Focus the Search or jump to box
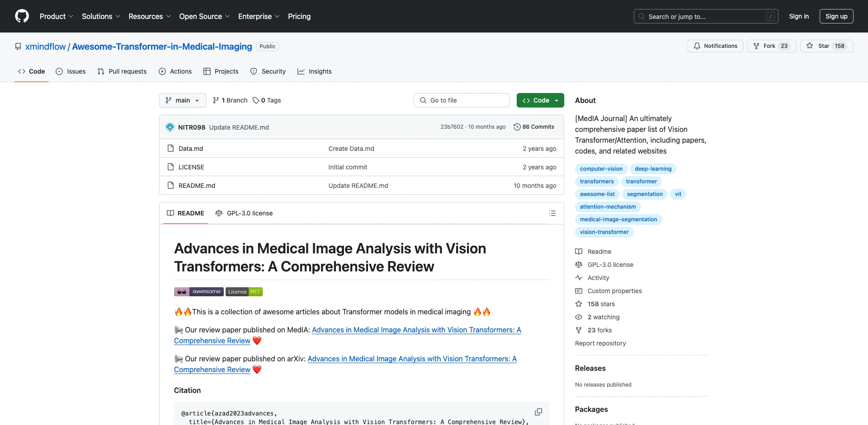 coord(706,16)
